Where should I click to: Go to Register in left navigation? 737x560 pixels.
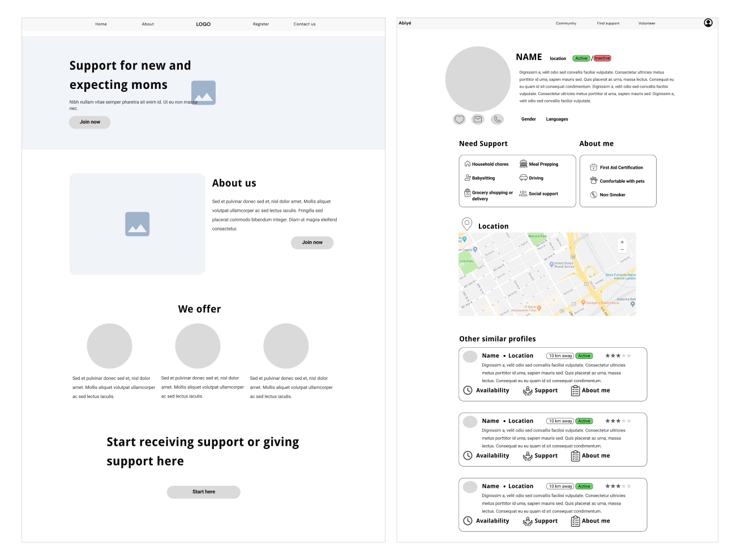click(261, 24)
